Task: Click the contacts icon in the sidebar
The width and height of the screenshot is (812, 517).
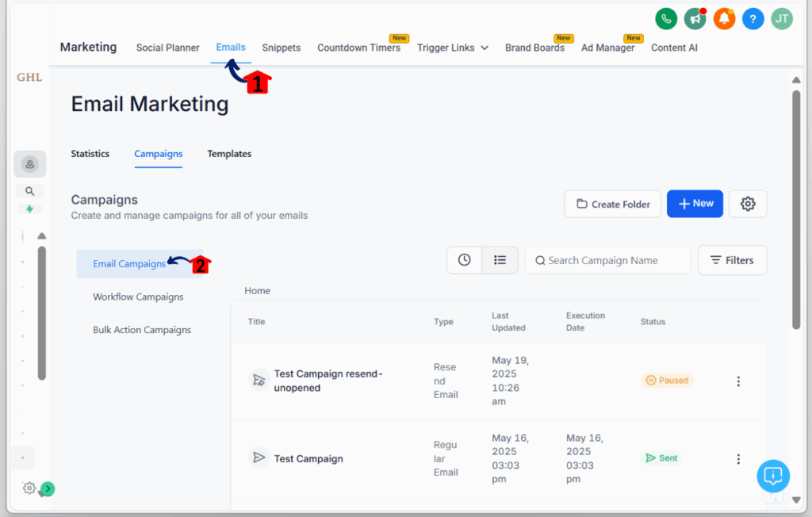Action: point(29,164)
